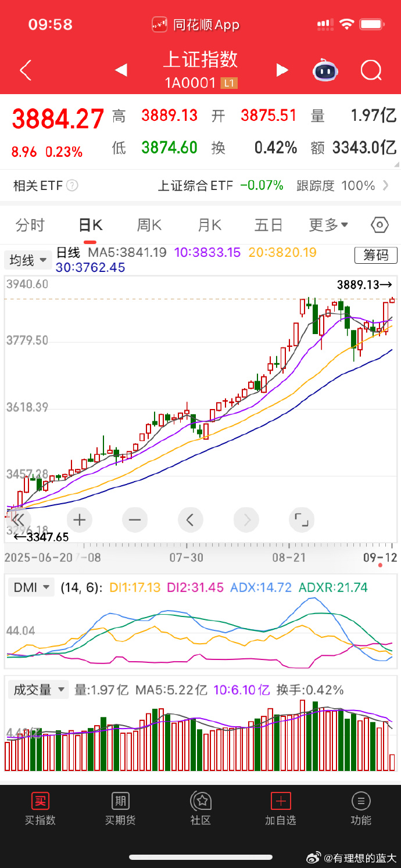Image resolution: width=401 pixels, height=868 pixels.
Task: Open 买期货 in the bottom bar
Action: click(120, 809)
